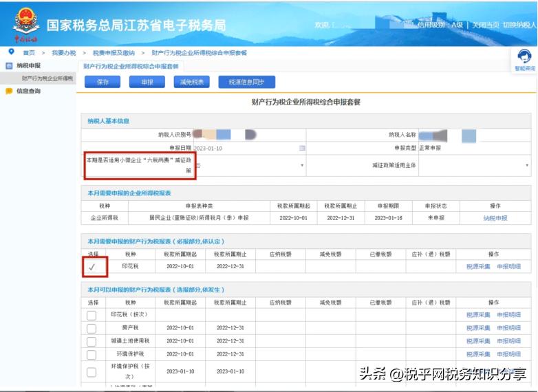
Task: Open 税源采集 for 环境保护税 quarterly row
Action: point(478,354)
